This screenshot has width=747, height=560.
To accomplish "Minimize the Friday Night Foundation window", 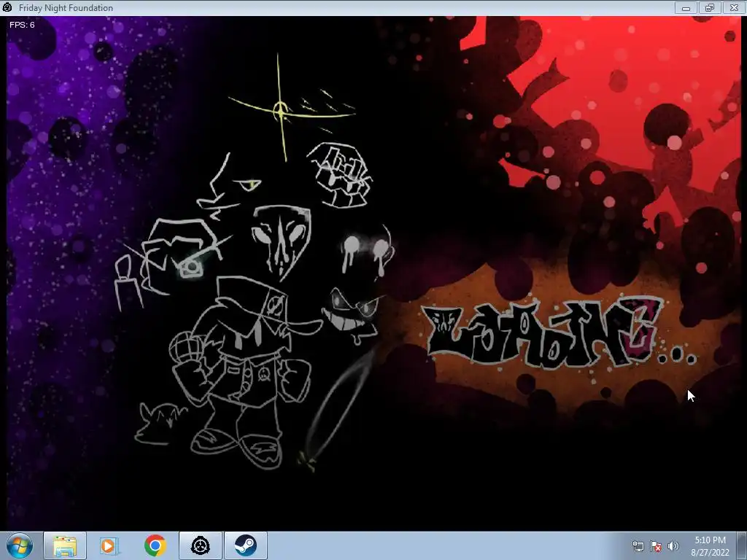I will (686, 7).
